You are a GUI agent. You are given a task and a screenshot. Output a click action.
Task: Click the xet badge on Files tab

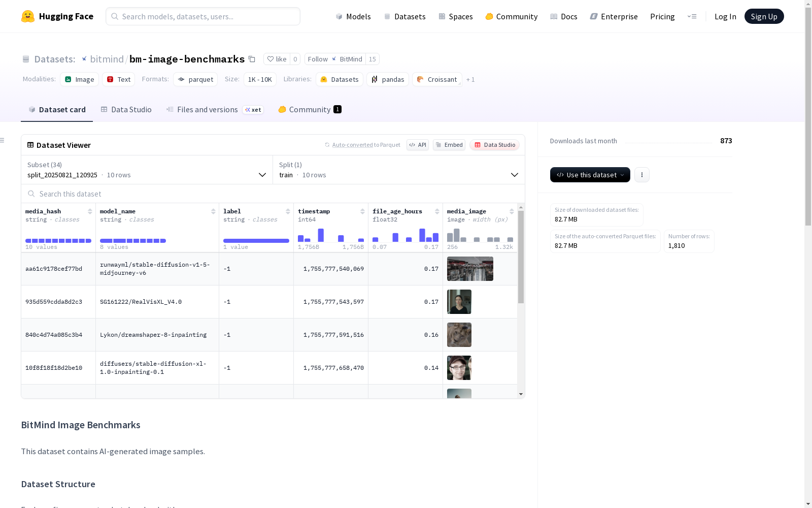pos(253,110)
